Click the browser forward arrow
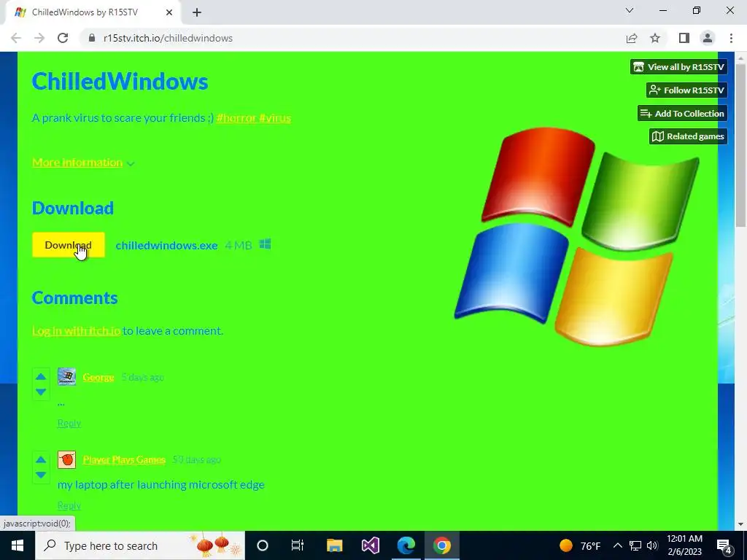Image resolution: width=747 pixels, height=560 pixels. click(x=39, y=38)
